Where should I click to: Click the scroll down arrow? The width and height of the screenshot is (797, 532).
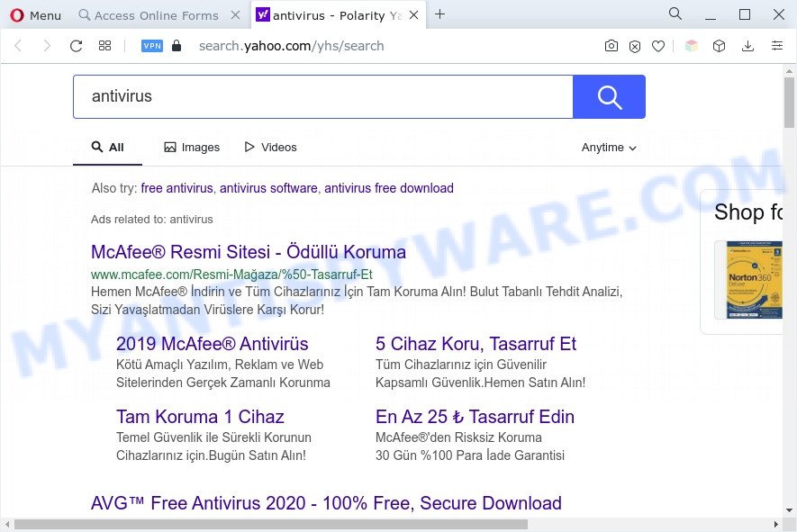pyautogui.click(x=789, y=510)
